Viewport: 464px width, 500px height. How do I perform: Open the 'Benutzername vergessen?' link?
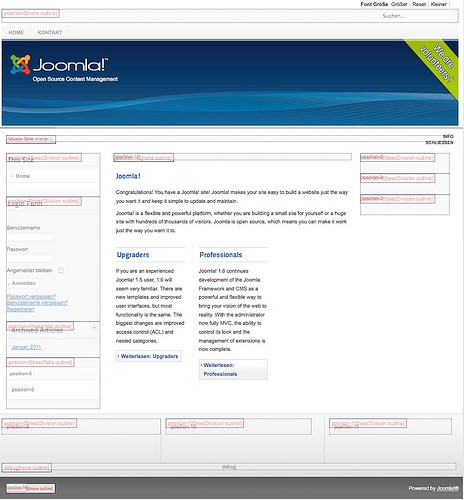coord(37,303)
